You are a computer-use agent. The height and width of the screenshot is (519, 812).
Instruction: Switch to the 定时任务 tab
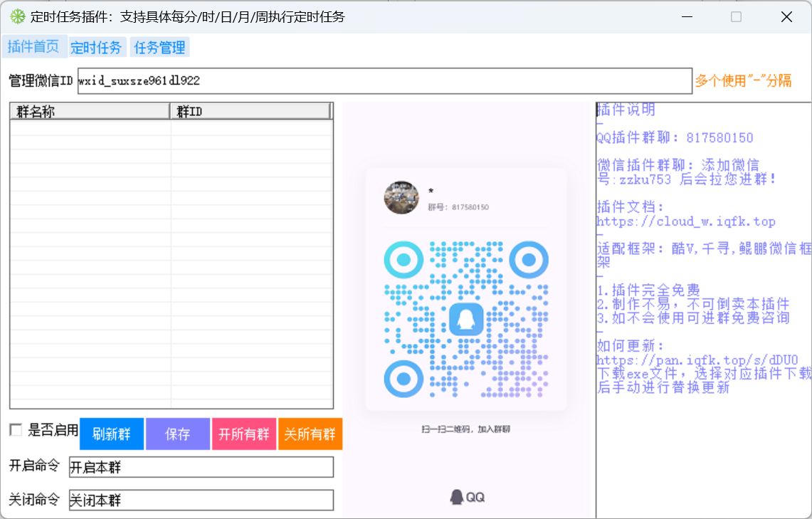tap(97, 47)
